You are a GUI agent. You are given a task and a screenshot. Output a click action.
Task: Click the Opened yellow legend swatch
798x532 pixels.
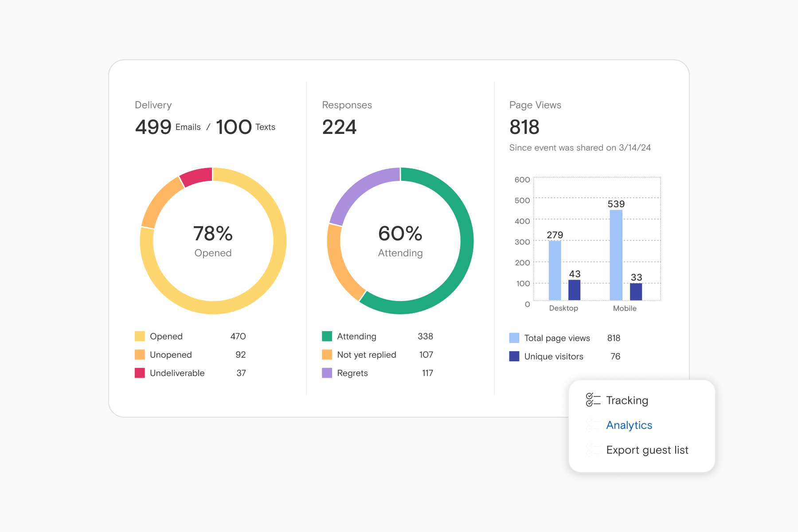point(140,336)
